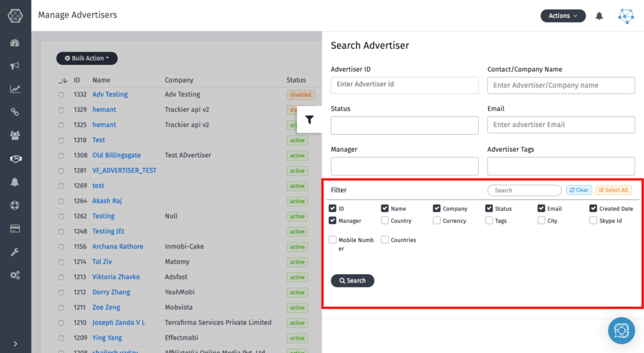Enable the Country column checkbox
The height and width of the screenshot is (353, 644).
point(385,221)
